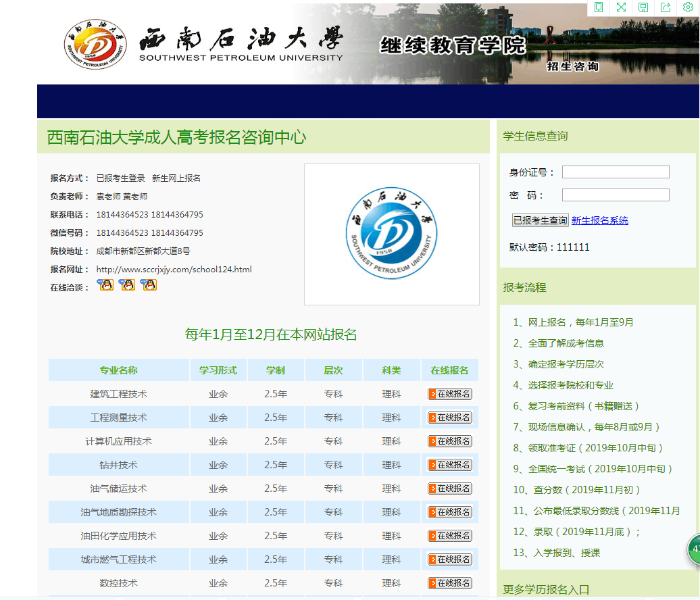
Task: Click 在线报名 for 油气储运技术
Action: [x=449, y=489]
